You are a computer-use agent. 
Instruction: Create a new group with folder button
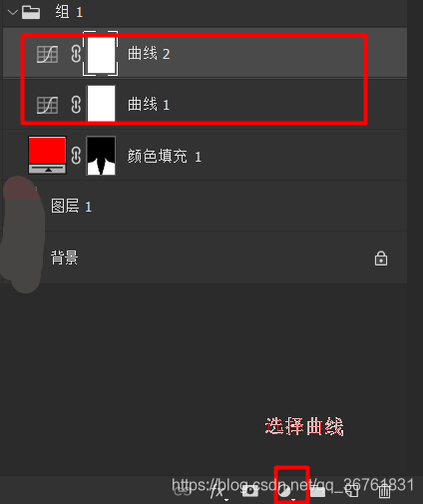(x=318, y=491)
